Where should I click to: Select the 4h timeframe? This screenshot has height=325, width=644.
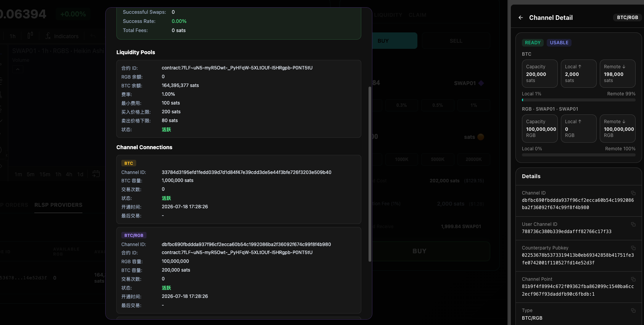point(69,174)
